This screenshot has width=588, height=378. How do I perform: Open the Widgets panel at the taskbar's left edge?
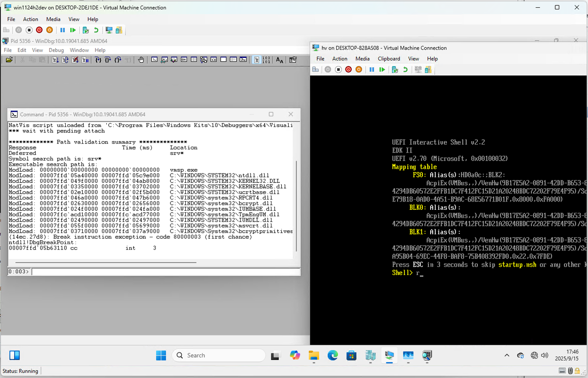[14, 355]
